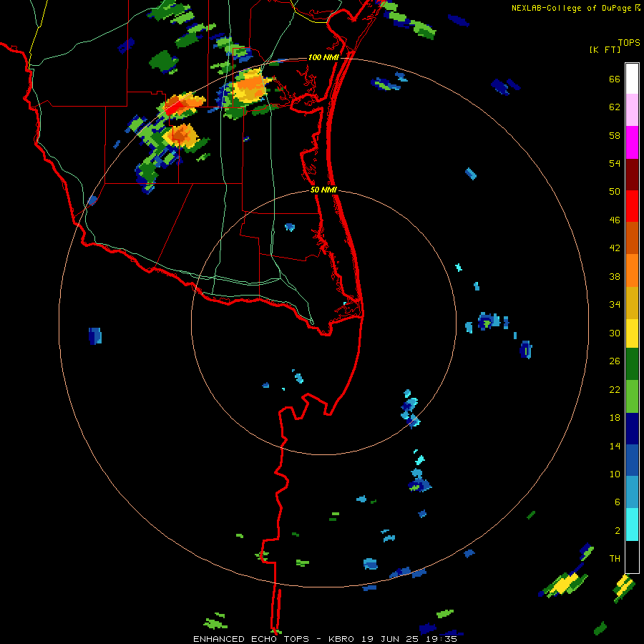
Task: Click the magenta 58 kft color band
Action: click(x=632, y=142)
